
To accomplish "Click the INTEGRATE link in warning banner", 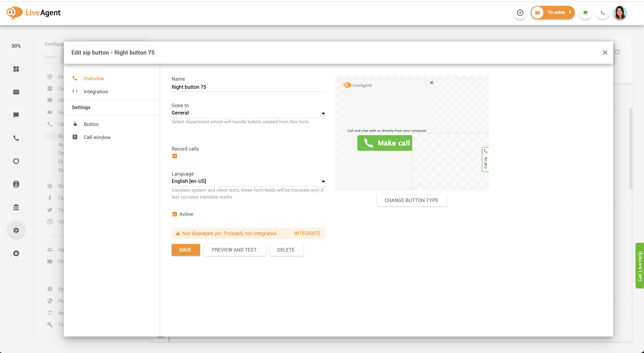I will click(307, 233).
